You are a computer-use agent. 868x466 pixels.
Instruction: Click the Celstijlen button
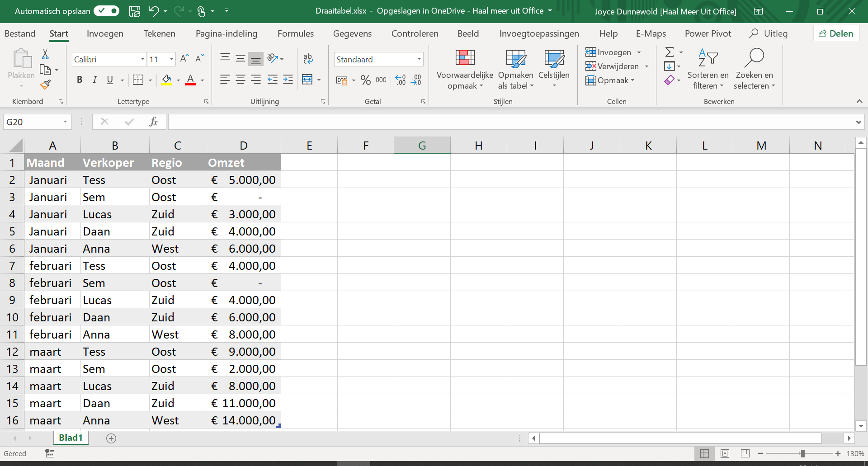click(554, 70)
